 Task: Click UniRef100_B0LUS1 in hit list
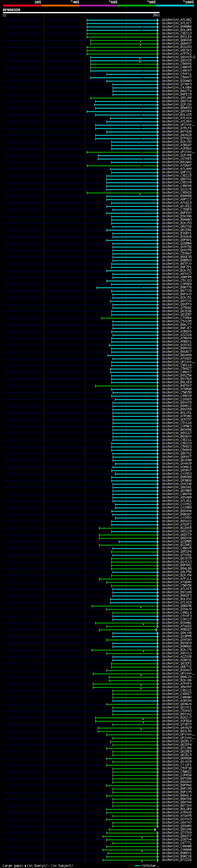click(176, 412)
